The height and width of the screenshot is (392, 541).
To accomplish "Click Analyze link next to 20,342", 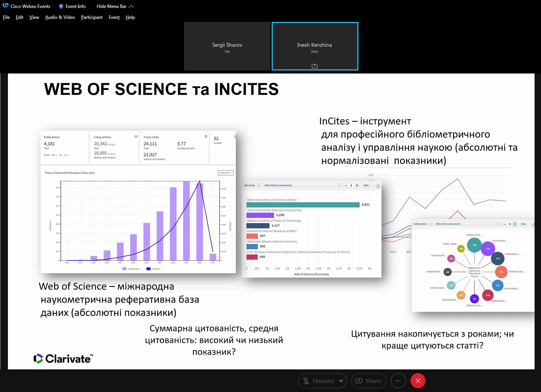I will pos(112,144).
